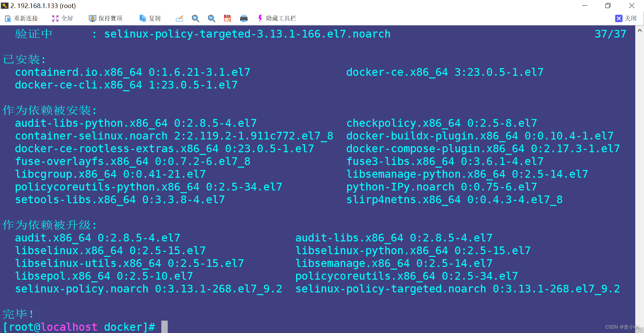Click the zoom in magnifier icon
The width and height of the screenshot is (644, 333).
tap(195, 18)
